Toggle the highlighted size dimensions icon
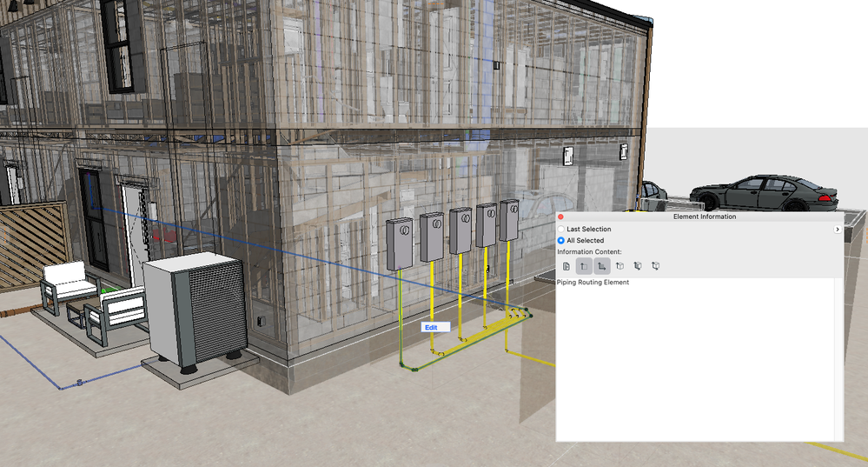The width and height of the screenshot is (868, 467). [x=602, y=266]
